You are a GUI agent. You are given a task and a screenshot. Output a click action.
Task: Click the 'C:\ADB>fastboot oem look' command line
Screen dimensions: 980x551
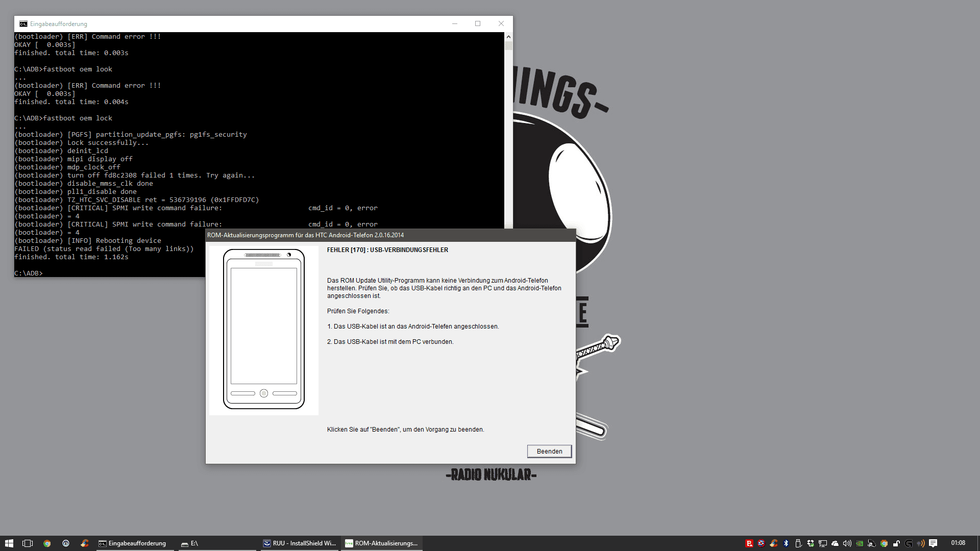63,69
